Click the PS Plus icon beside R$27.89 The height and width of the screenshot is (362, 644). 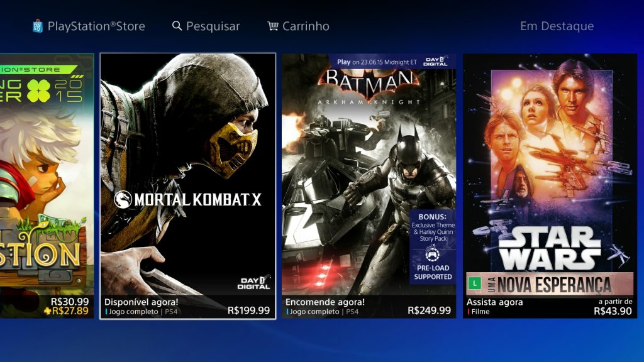coord(47,311)
